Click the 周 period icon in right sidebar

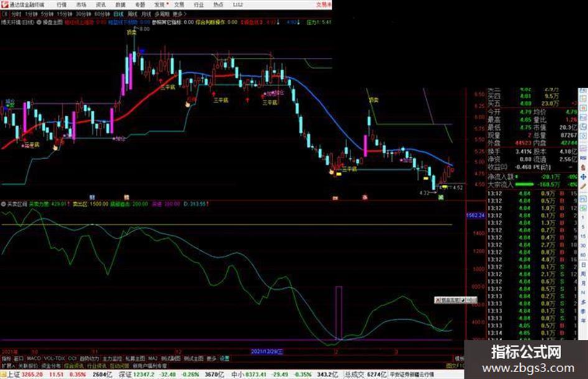coord(583,274)
